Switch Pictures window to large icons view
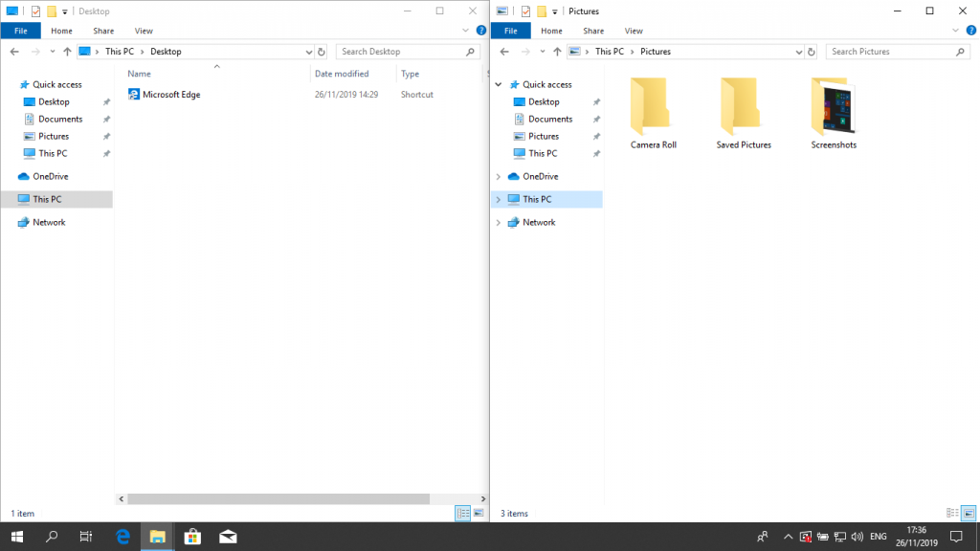 [x=969, y=513]
